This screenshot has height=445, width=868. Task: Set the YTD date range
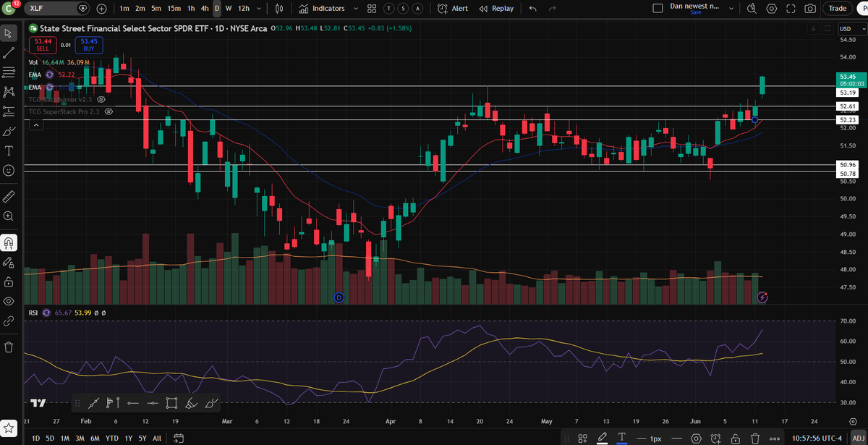point(111,438)
